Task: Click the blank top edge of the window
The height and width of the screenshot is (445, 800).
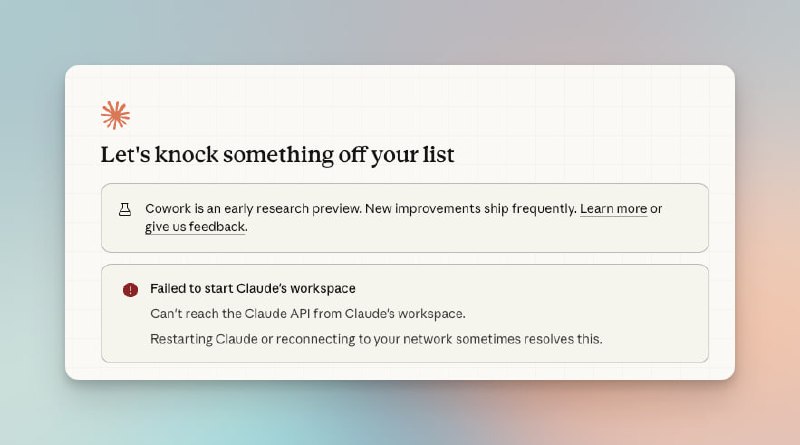Action: coord(400,74)
